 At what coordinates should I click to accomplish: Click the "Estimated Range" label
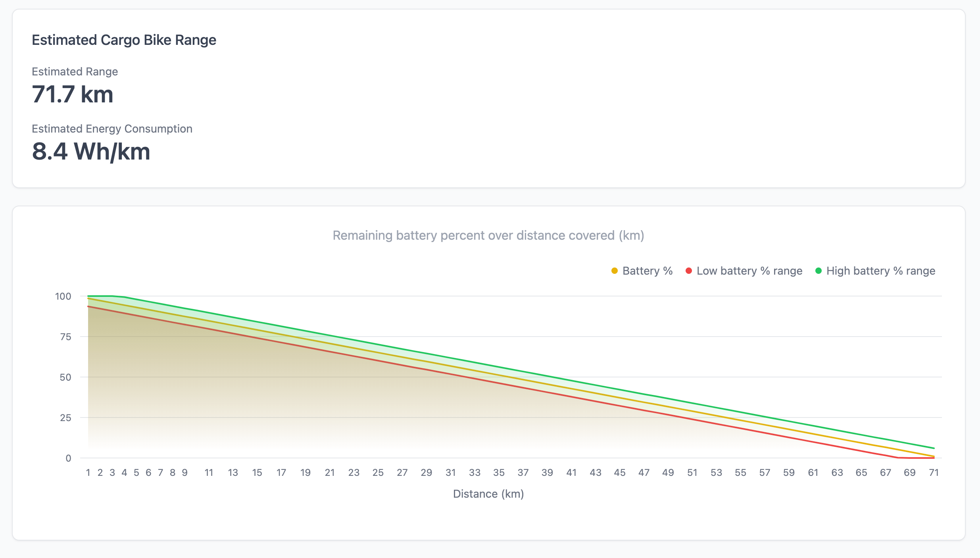coord(75,71)
